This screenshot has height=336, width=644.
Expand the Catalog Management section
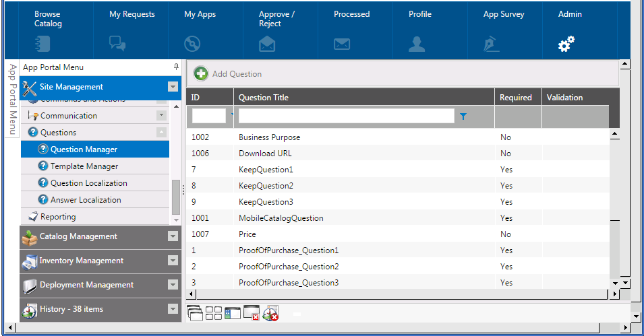click(x=173, y=236)
